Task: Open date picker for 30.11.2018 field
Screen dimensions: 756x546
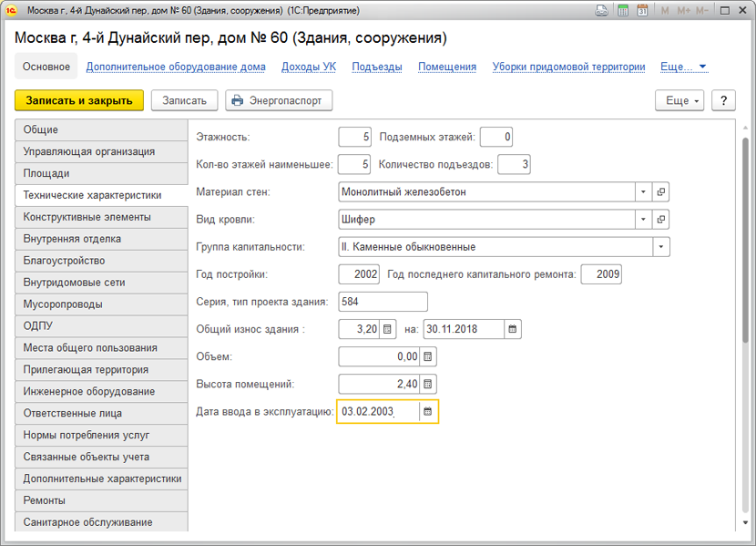Action: click(513, 329)
